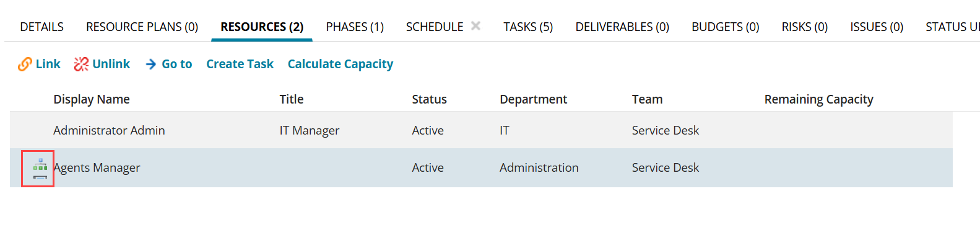
Task: Open the Budgets (0) tab
Action: click(x=726, y=27)
